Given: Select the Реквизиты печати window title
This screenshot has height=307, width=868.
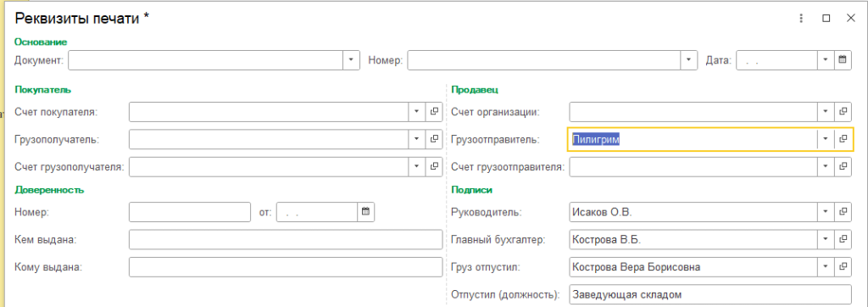Looking at the screenshot, I should 81,19.
